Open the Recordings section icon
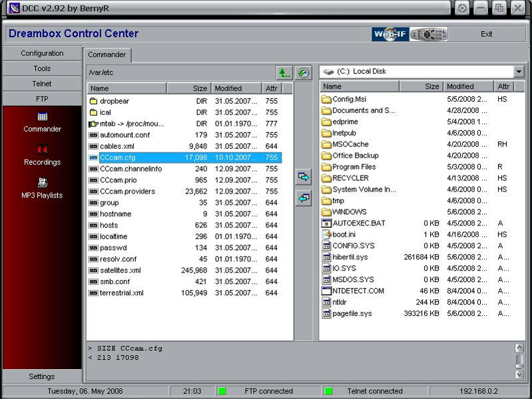 42,150
